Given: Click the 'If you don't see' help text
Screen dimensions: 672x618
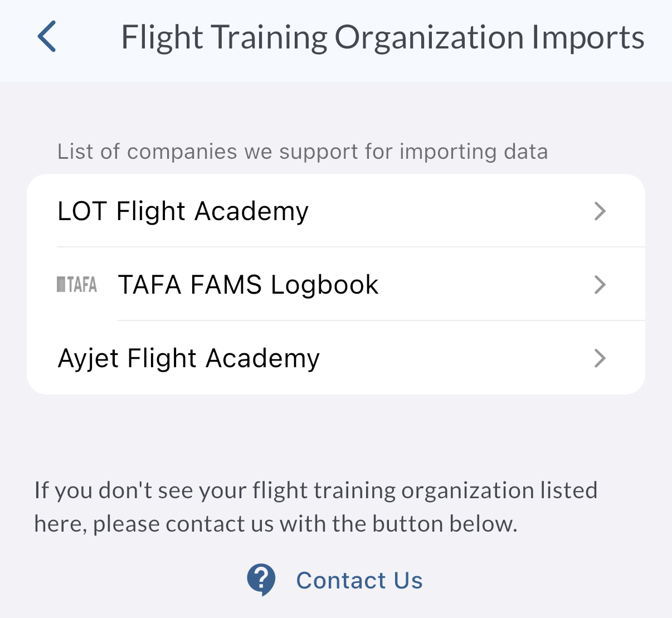Looking at the screenshot, I should coord(315,490).
